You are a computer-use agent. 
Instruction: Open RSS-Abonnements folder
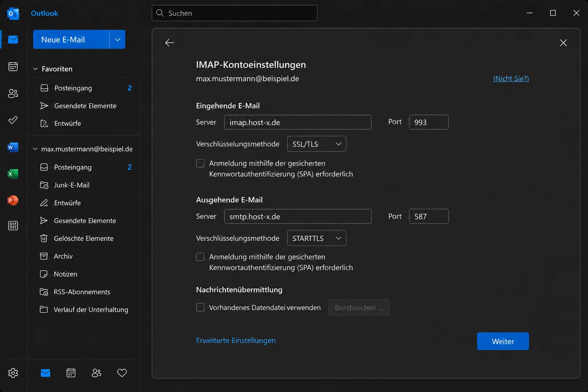tap(84, 292)
